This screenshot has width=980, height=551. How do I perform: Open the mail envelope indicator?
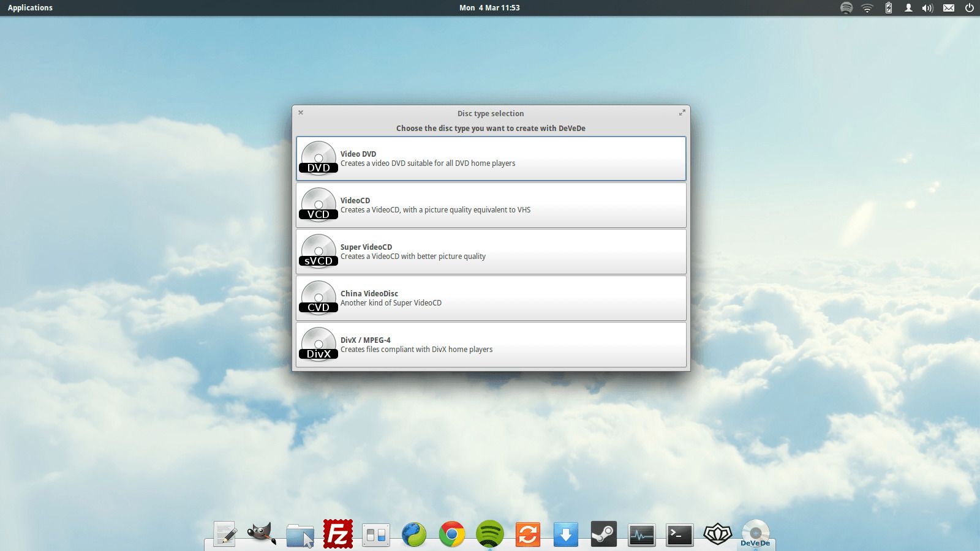(x=948, y=8)
